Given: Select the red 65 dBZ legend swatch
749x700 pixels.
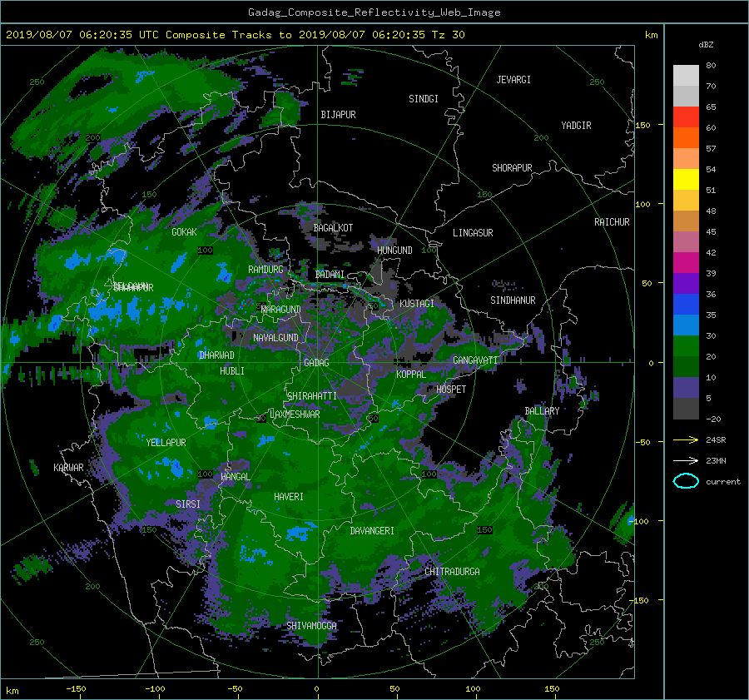Looking at the screenshot, I should (x=686, y=117).
